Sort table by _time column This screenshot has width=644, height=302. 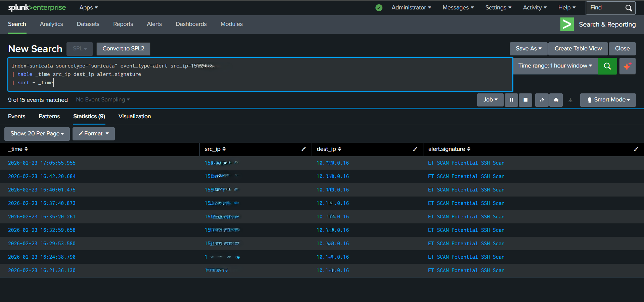pyautogui.click(x=18, y=149)
